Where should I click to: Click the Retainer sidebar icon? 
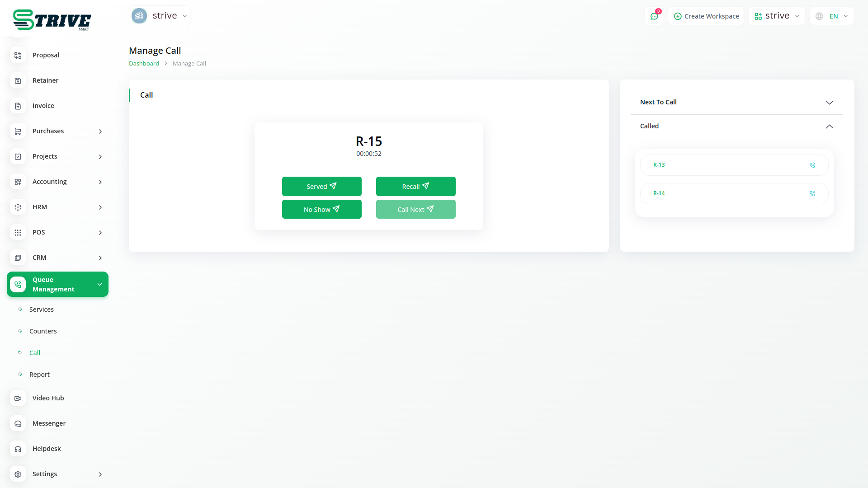pyautogui.click(x=18, y=80)
